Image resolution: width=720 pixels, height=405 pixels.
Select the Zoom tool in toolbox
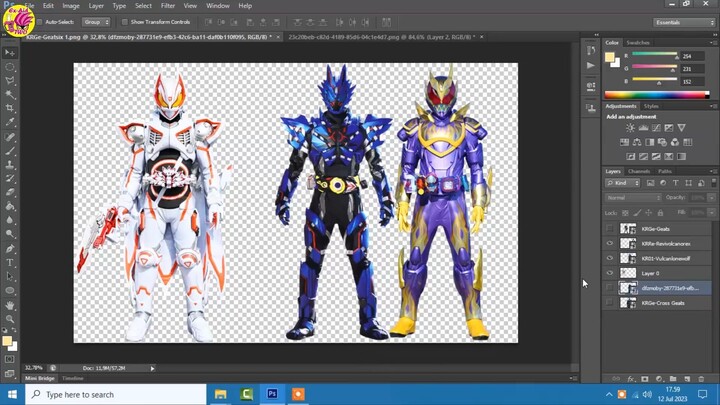10,319
